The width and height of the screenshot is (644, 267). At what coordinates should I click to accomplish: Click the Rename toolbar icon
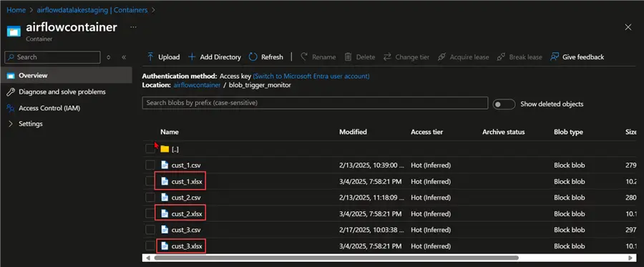(304, 57)
